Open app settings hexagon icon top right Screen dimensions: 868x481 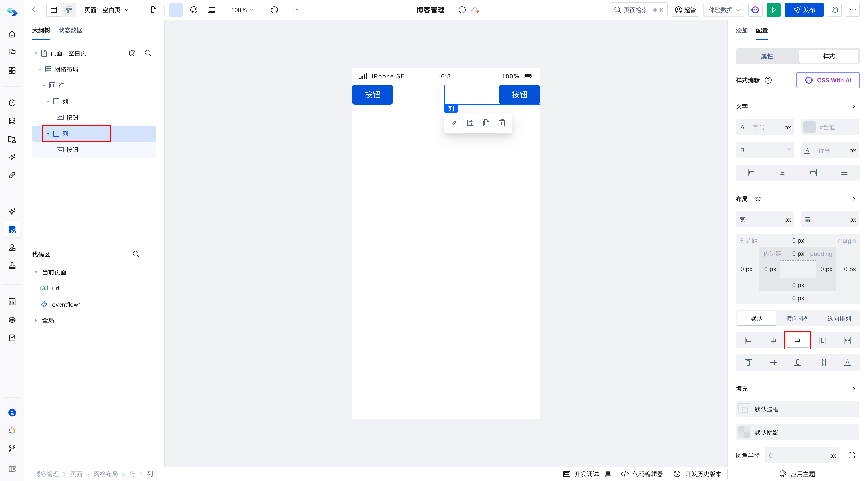pyautogui.click(x=835, y=10)
